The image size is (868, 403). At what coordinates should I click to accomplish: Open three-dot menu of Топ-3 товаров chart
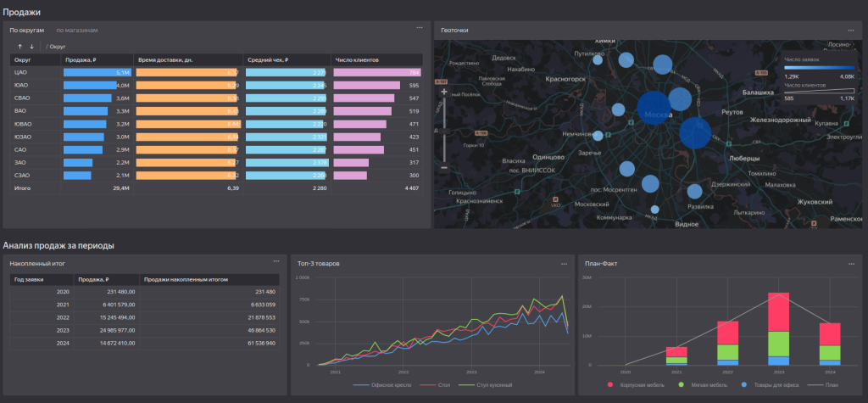(564, 263)
